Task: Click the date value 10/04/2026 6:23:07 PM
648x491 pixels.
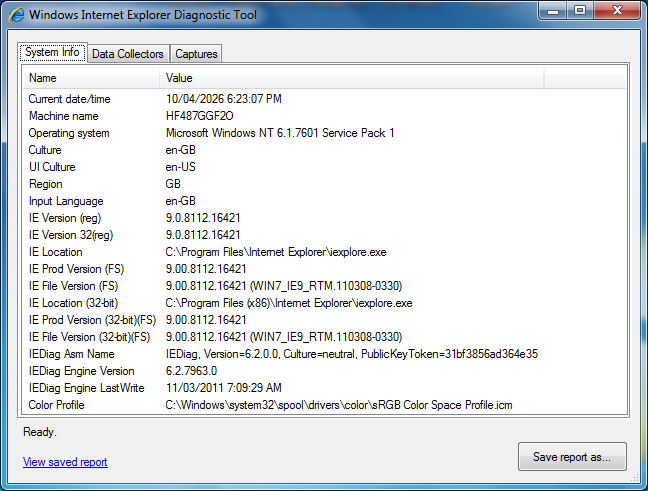Action: tap(224, 99)
